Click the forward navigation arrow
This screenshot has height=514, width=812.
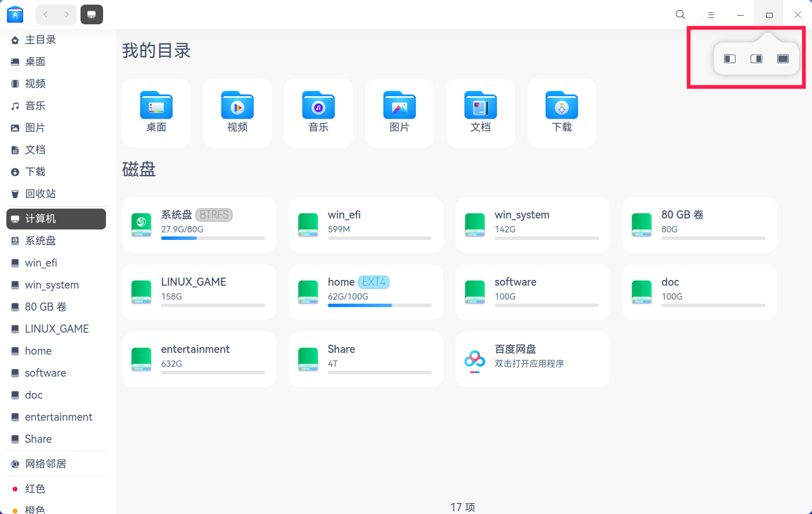(66, 14)
